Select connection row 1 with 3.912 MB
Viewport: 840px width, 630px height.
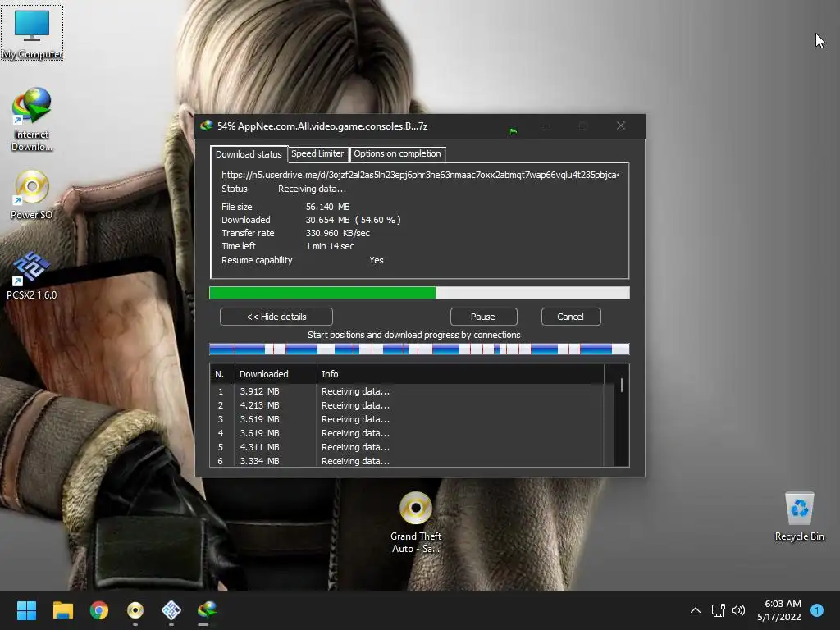(407, 391)
